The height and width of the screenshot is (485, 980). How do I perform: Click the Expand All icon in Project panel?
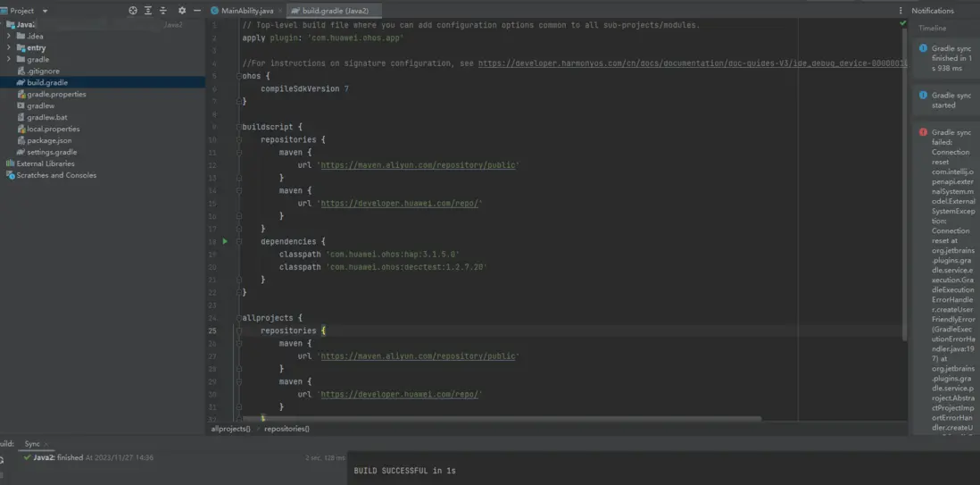coord(148,11)
